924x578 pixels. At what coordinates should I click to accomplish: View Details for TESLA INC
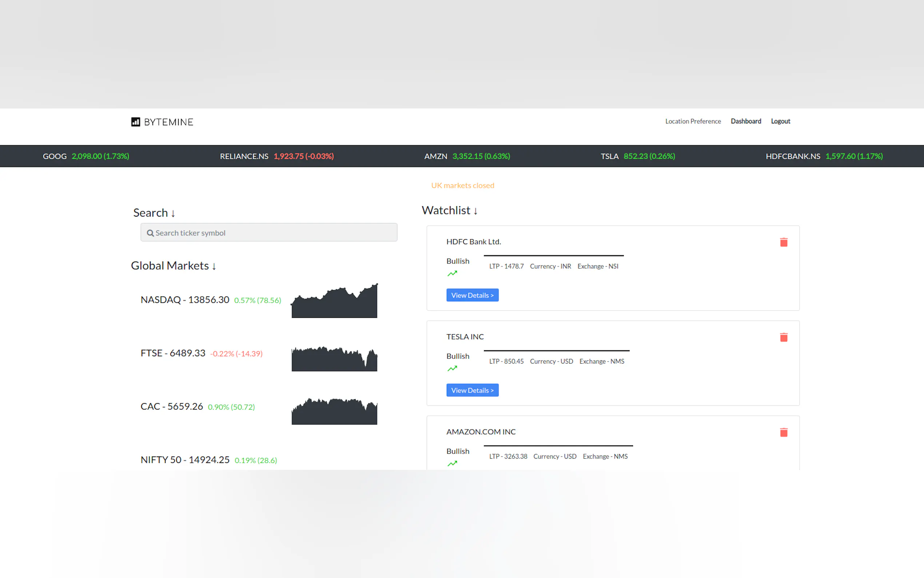tap(472, 390)
